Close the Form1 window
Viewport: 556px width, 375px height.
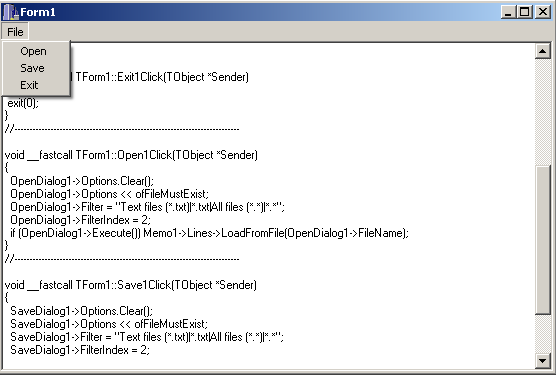[543, 12]
